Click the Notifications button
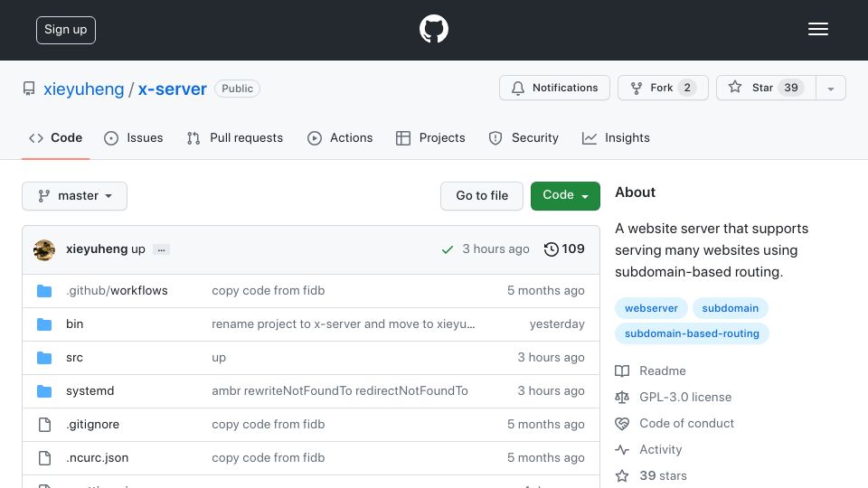The height and width of the screenshot is (488, 868). (x=554, y=88)
